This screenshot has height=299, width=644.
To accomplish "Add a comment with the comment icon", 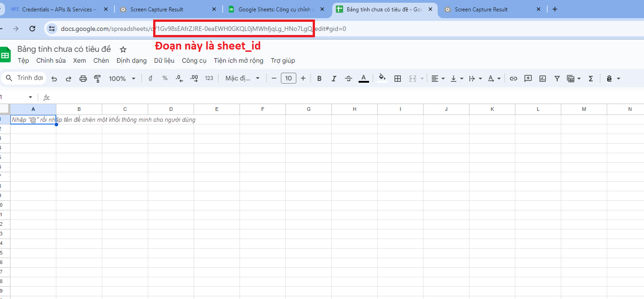I will tap(528, 79).
